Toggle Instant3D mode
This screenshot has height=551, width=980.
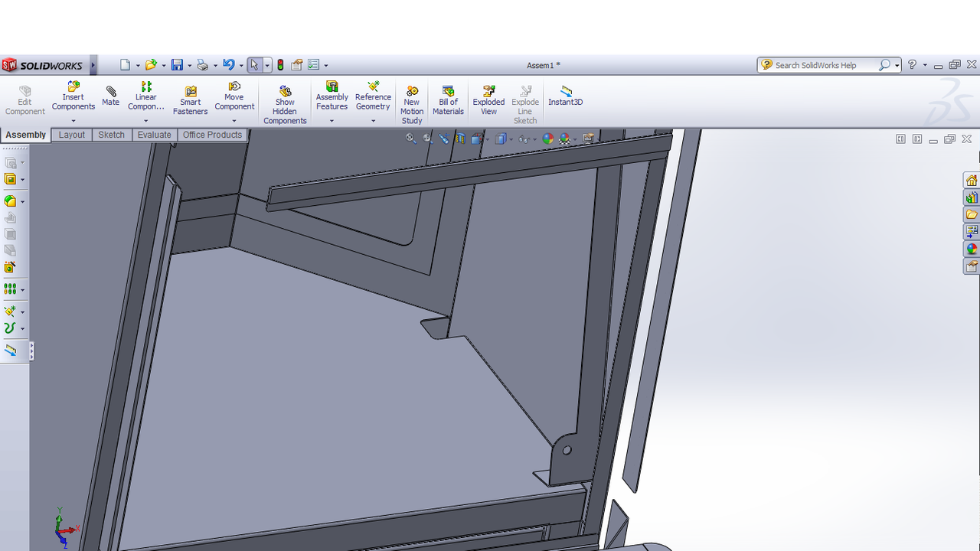tap(565, 96)
